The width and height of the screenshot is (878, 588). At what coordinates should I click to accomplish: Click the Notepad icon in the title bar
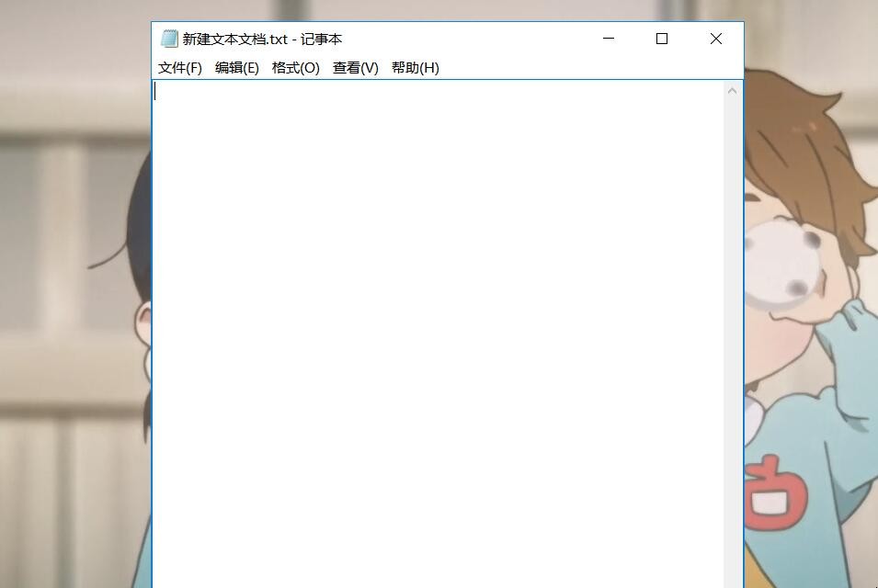coord(169,39)
